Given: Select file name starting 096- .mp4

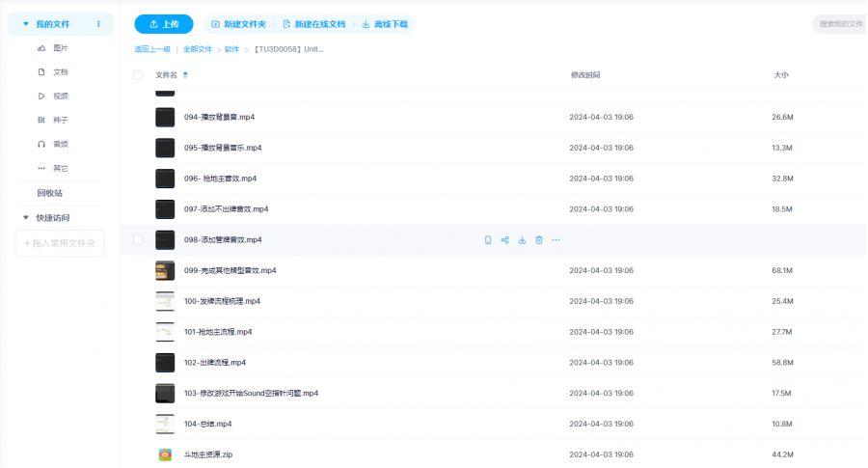Looking at the screenshot, I should click(x=220, y=179).
